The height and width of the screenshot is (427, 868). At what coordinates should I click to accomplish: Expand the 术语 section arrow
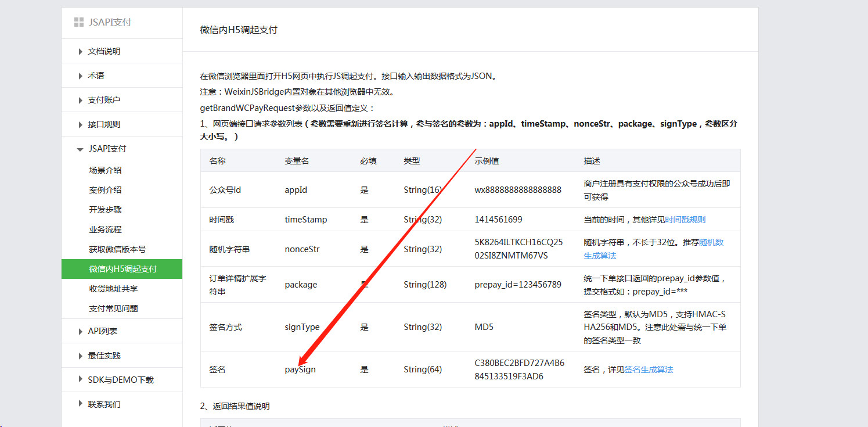coord(80,76)
